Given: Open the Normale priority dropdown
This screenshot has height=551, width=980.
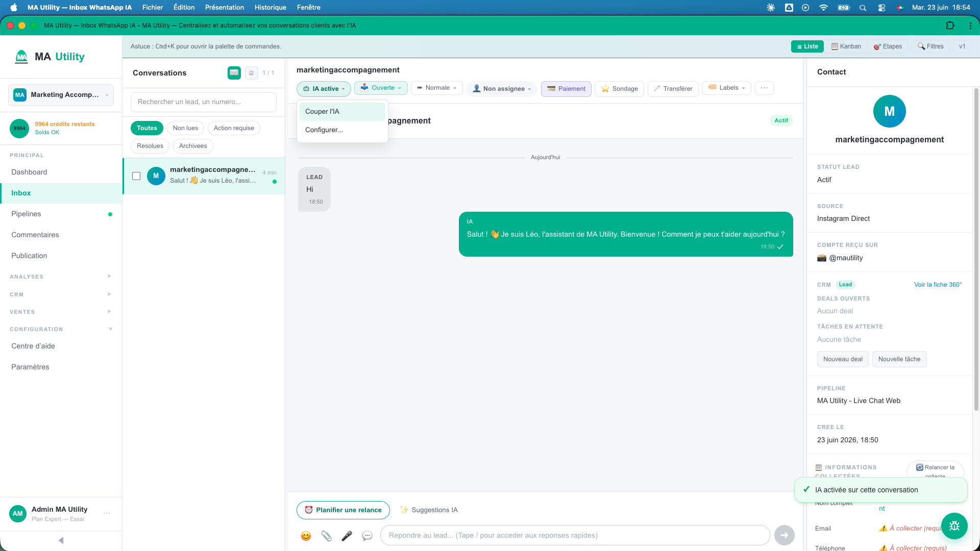Looking at the screenshot, I should point(437,88).
